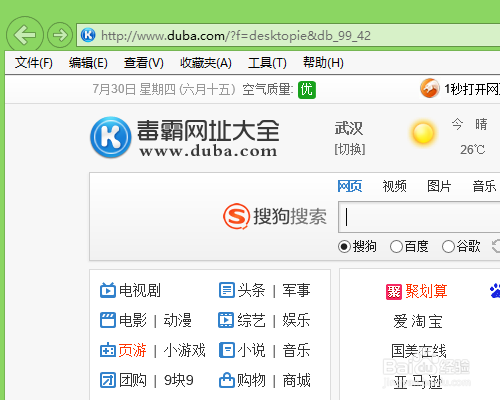This screenshot has width=500, height=400.
Task: Click the red 聚 icon
Action: click(394, 292)
